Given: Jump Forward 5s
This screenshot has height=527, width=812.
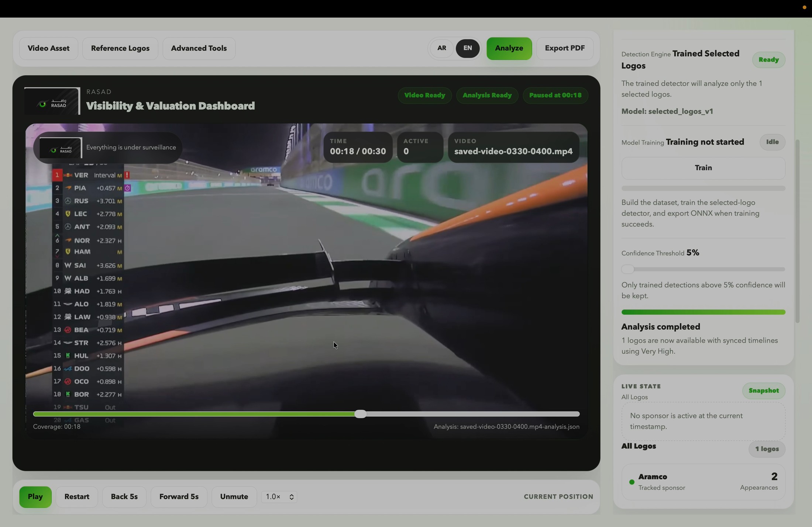Looking at the screenshot, I should coord(179,497).
